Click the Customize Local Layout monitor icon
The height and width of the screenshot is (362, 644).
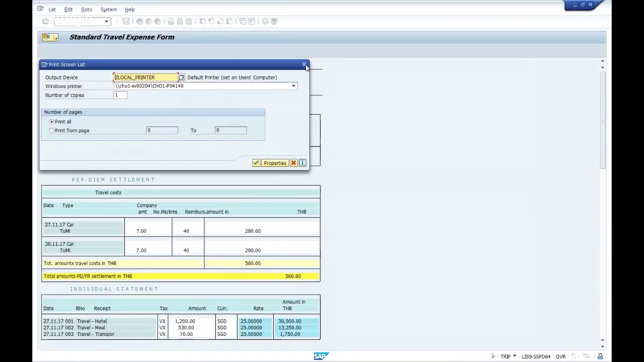pyautogui.click(x=274, y=21)
